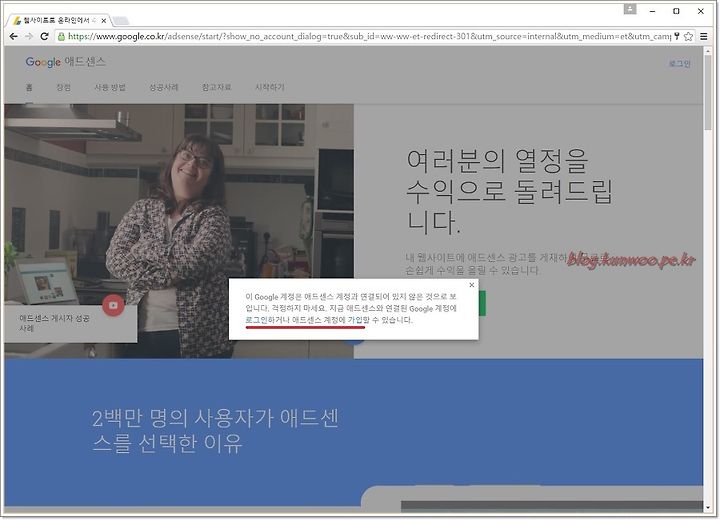Click the URL address field
Viewport: 720px width, 520px height.
(369, 36)
